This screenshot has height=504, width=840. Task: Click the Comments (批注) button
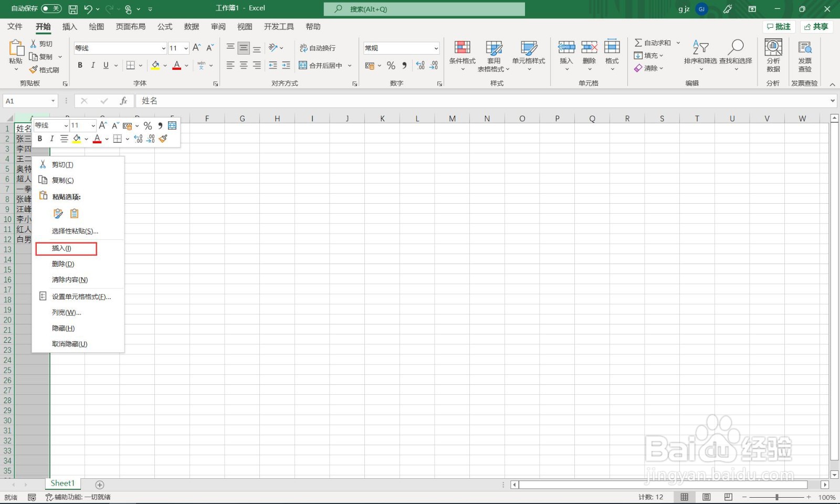(779, 27)
